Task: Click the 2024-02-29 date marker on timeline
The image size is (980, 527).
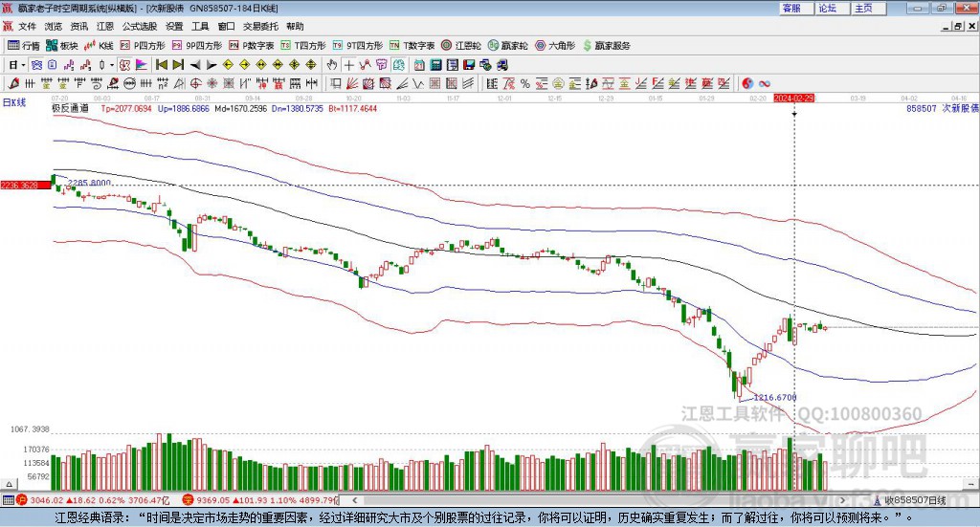Action: [794, 98]
